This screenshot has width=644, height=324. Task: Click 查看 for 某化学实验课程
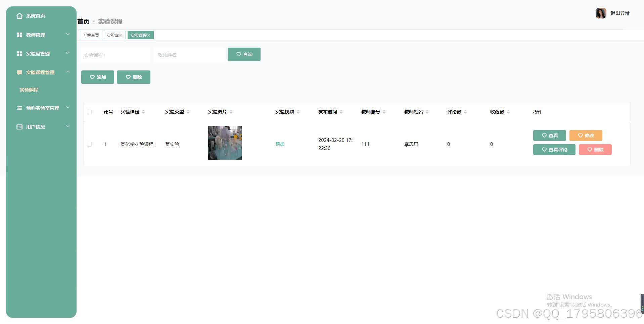point(550,136)
